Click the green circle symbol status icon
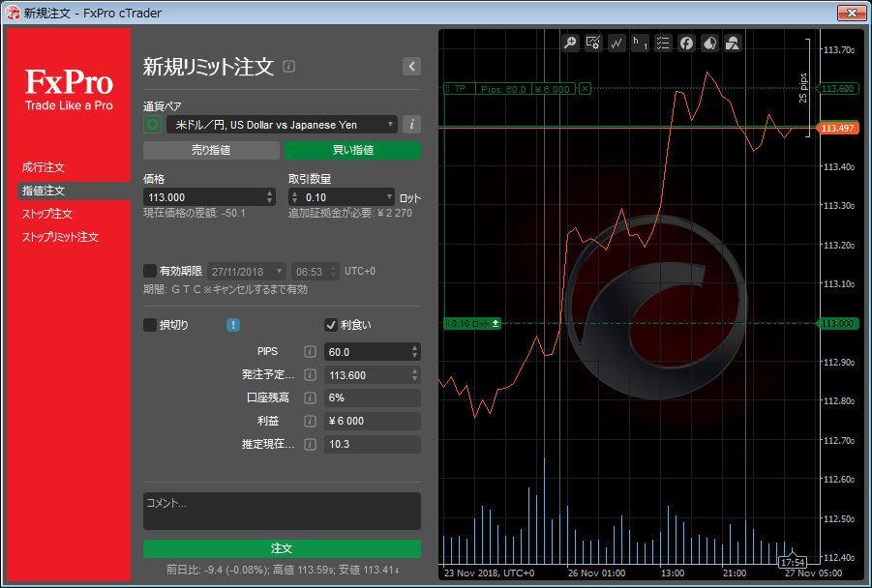The height and width of the screenshot is (588, 872). coord(152,125)
